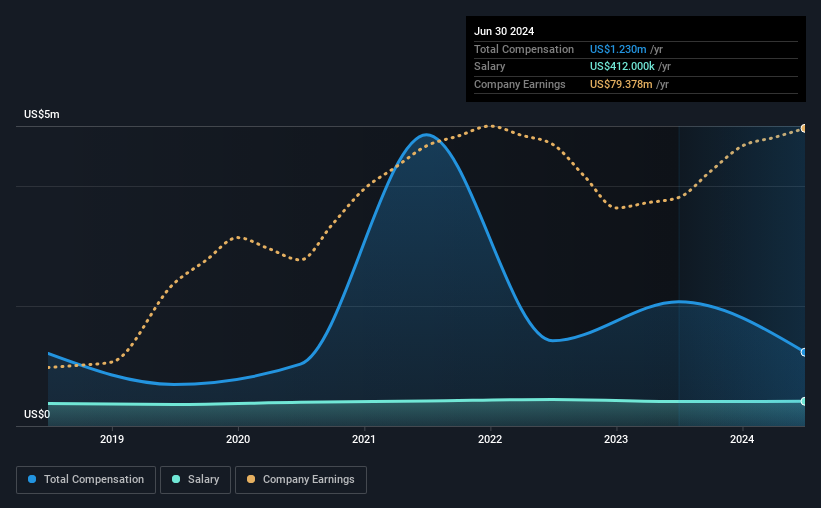Click the US$5m y-axis label
821x508 pixels.
click(x=42, y=114)
